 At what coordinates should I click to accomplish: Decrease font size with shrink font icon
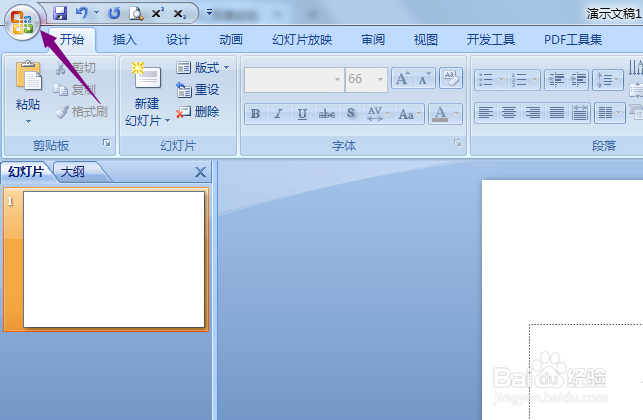pos(424,78)
